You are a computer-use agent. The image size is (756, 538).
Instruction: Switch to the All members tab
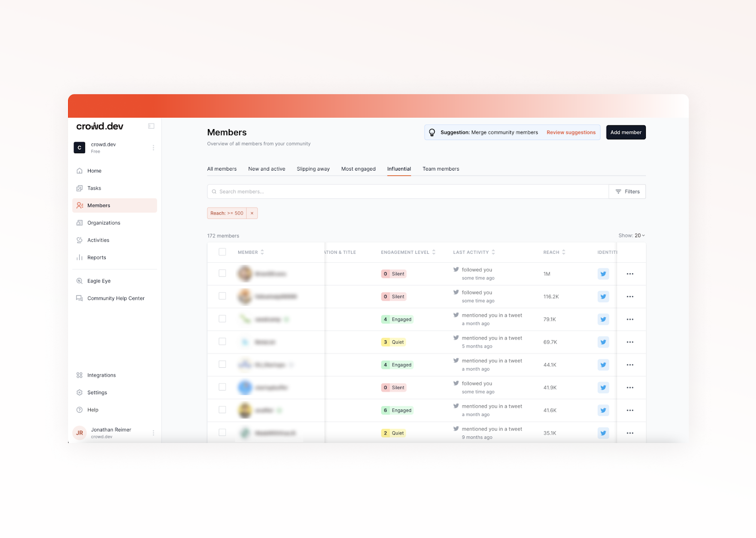[222, 169]
